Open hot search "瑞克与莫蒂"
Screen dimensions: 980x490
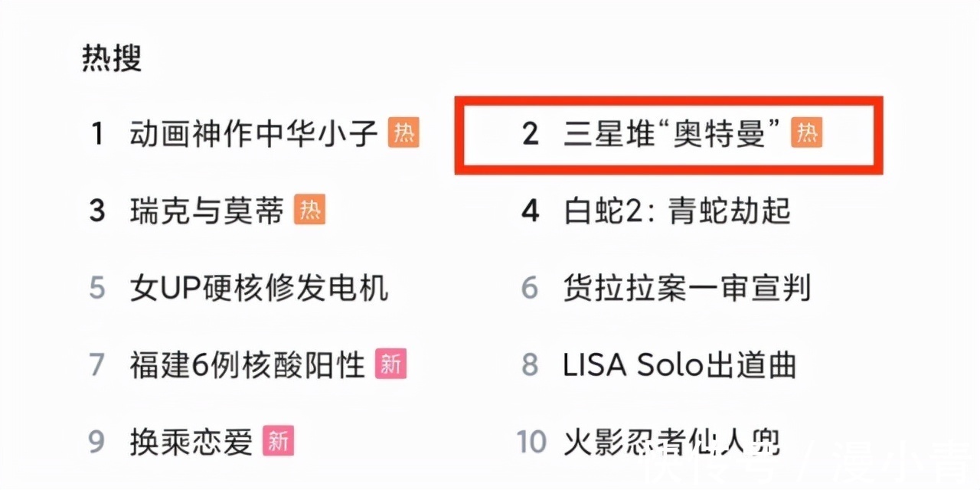point(207,211)
